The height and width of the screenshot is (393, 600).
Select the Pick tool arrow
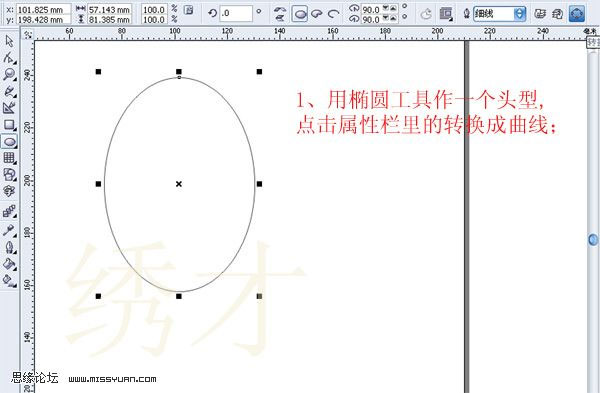[x=9, y=41]
